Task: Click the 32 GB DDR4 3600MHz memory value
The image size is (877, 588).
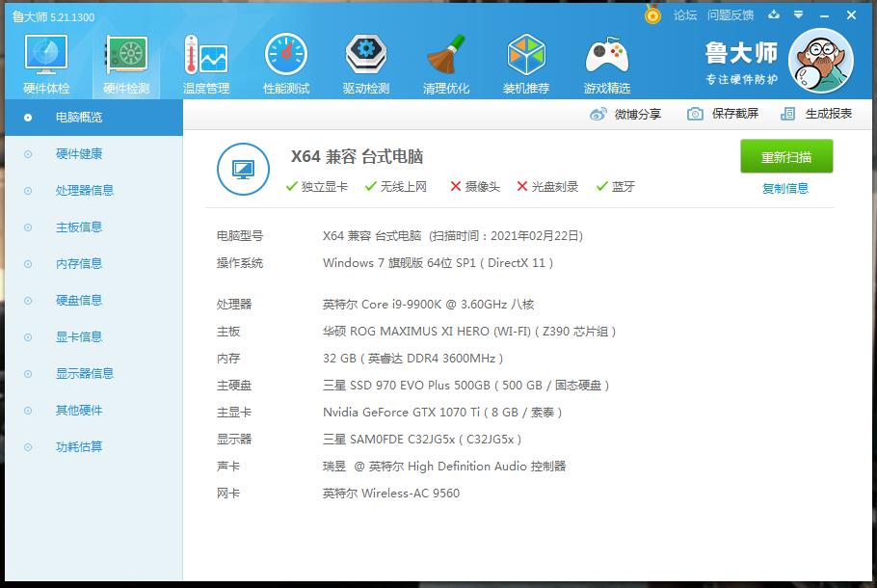Action: (x=412, y=358)
